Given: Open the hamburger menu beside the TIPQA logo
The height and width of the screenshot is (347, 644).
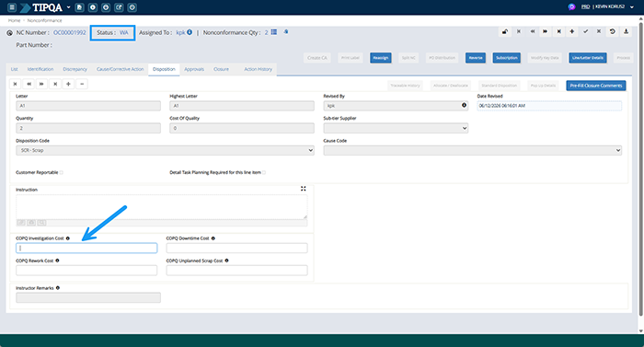Looking at the screenshot, I should 12,7.
